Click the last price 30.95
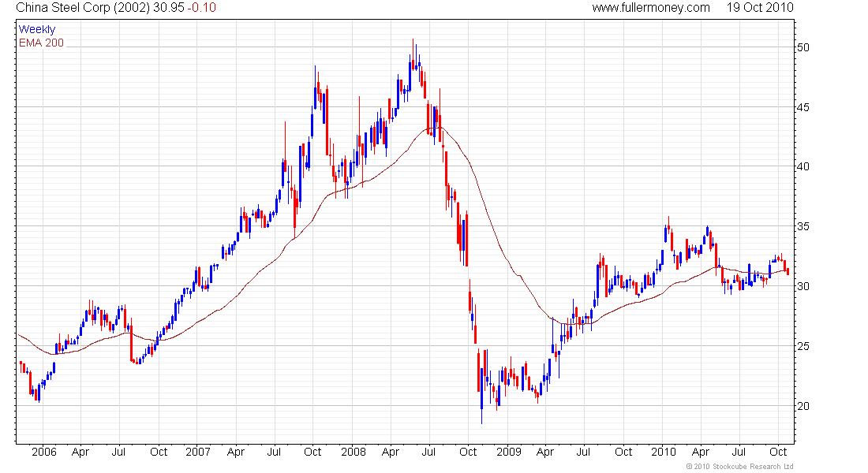The height and width of the screenshot is (473, 868). pyautogui.click(x=170, y=8)
